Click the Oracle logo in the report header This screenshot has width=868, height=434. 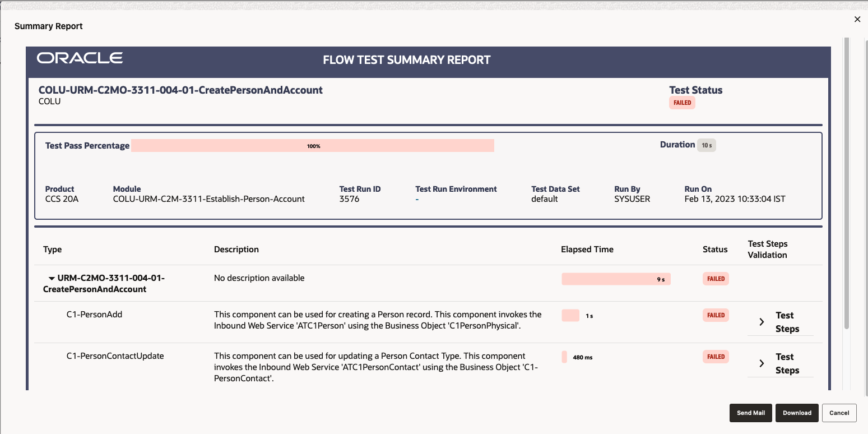[x=79, y=58]
